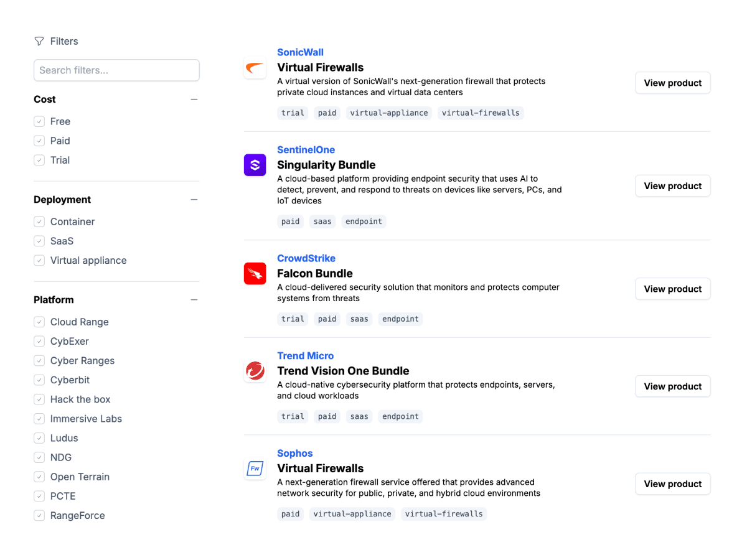
Task: View product for SonicWall Virtual Firewalls
Action: tap(672, 83)
